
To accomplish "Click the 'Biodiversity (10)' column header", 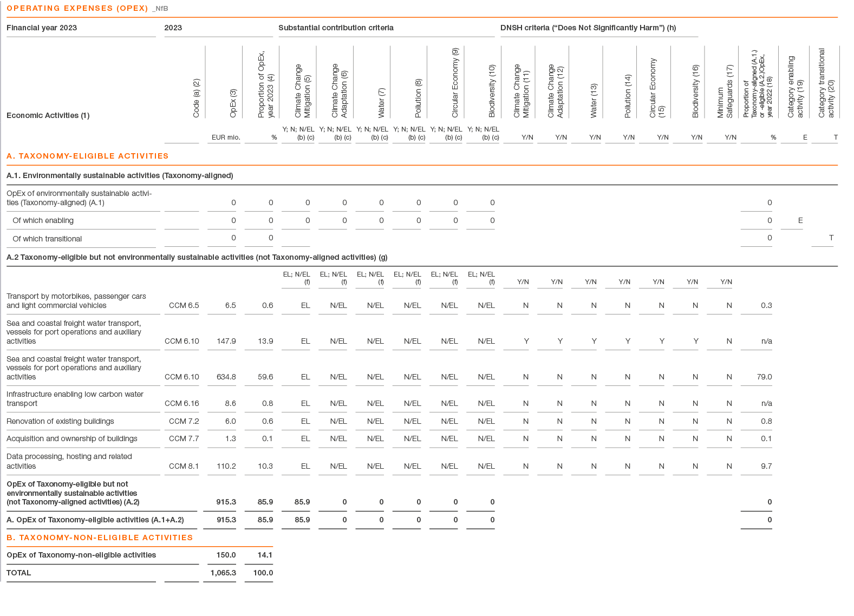I will pyautogui.click(x=492, y=91).
